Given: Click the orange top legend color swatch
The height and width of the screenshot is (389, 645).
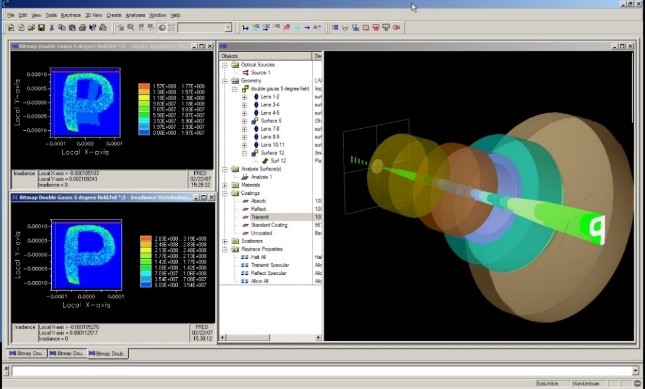Looking at the screenshot, I should pyautogui.click(x=144, y=86).
